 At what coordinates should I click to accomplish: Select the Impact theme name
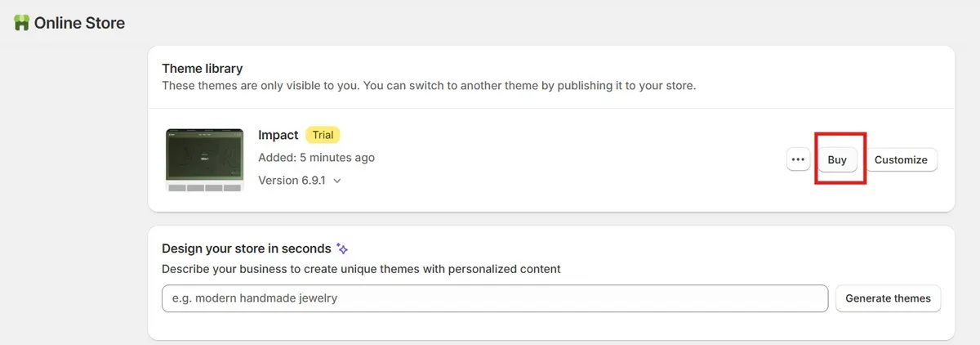pos(278,135)
